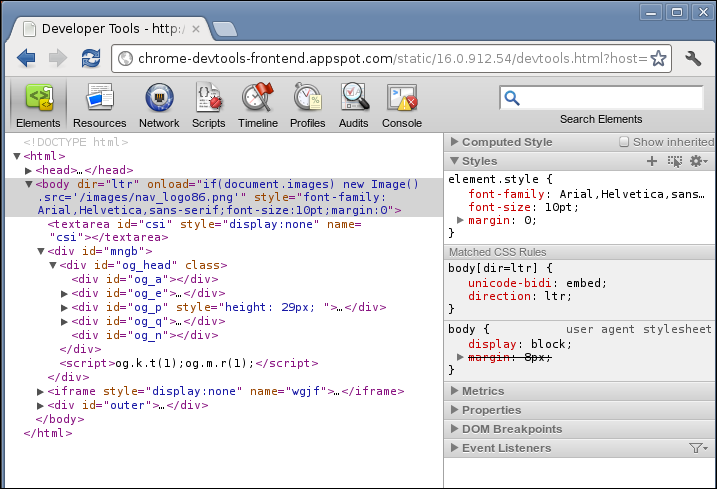Open the Scripts panel icon
The height and width of the screenshot is (489, 717).
209,105
